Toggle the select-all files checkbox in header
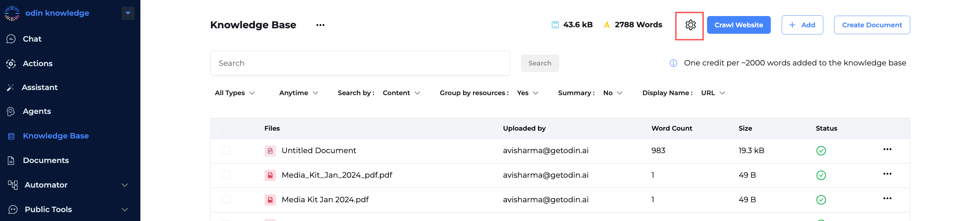This screenshot has height=221, width=980. 226,129
